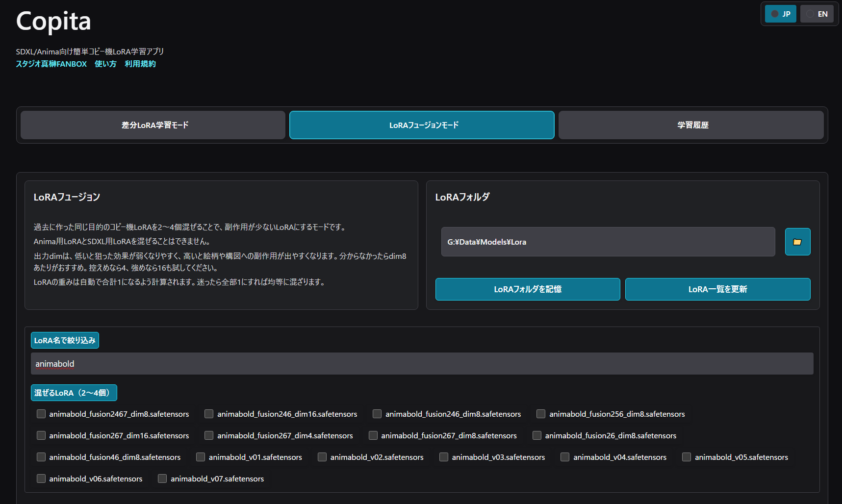Check animabold_fusion267_dim16.safetensors

[x=41, y=435]
